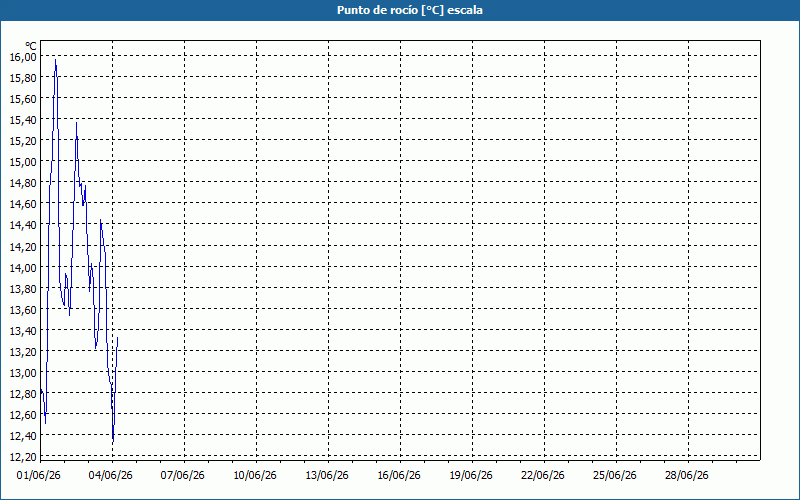
Task: Click the 14,60 y-axis label
Action: click(23, 204)
